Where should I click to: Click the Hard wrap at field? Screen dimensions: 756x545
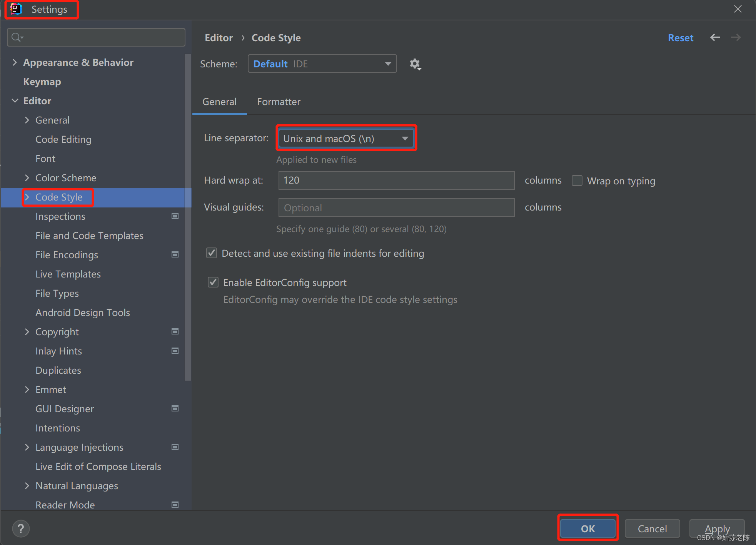pos(396,181)
